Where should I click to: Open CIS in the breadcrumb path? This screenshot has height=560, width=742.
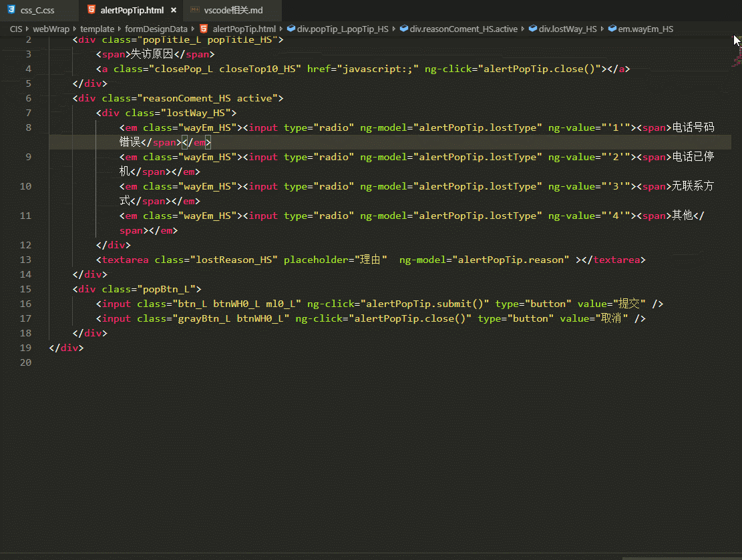(x=16, y=29)
